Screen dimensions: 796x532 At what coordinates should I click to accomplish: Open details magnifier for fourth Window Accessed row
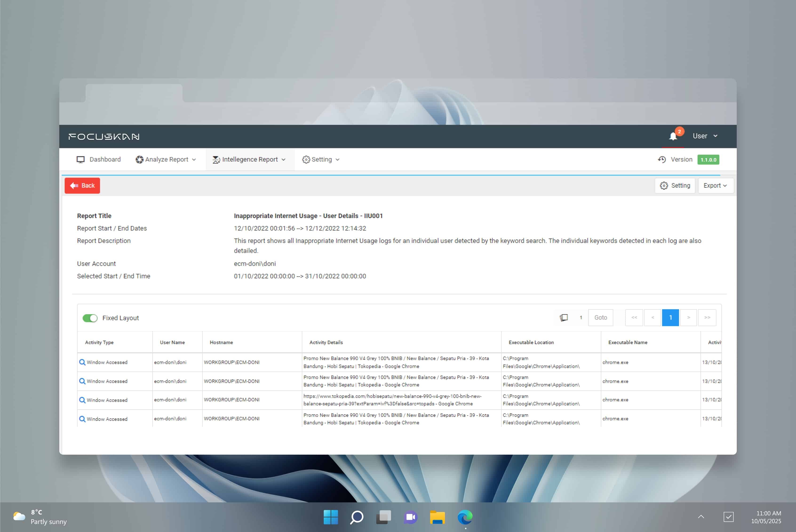click(82, 419)
